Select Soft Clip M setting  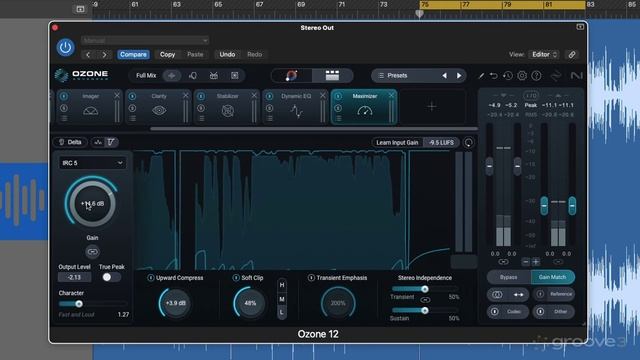[282, 299]
